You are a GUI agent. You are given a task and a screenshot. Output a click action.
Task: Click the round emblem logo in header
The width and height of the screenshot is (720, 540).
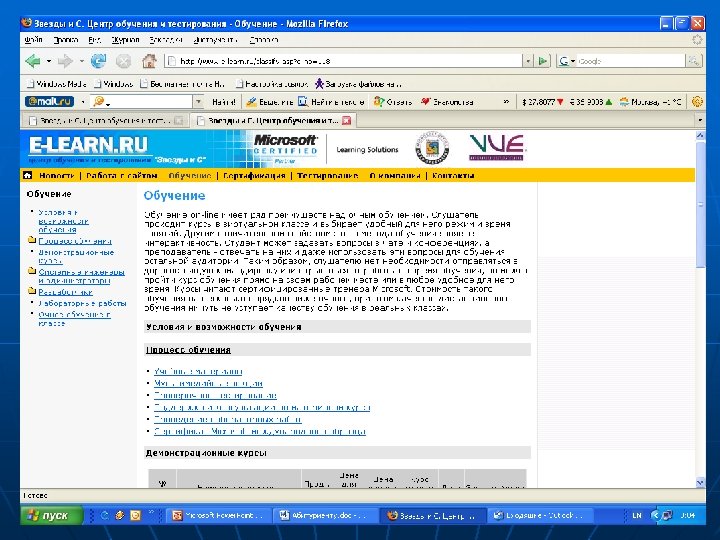point(432,148)
